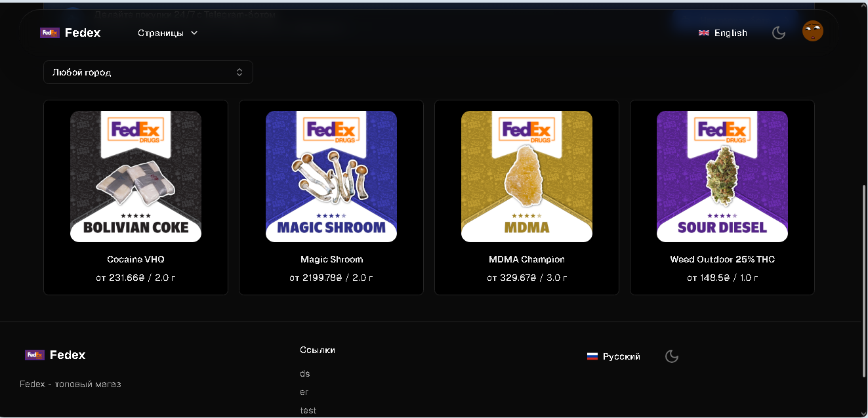This screenshot has height=418, width=868.
Task: Open the Русский language selector in the footer
Action: pyautogui.click(x=613, y=356)
